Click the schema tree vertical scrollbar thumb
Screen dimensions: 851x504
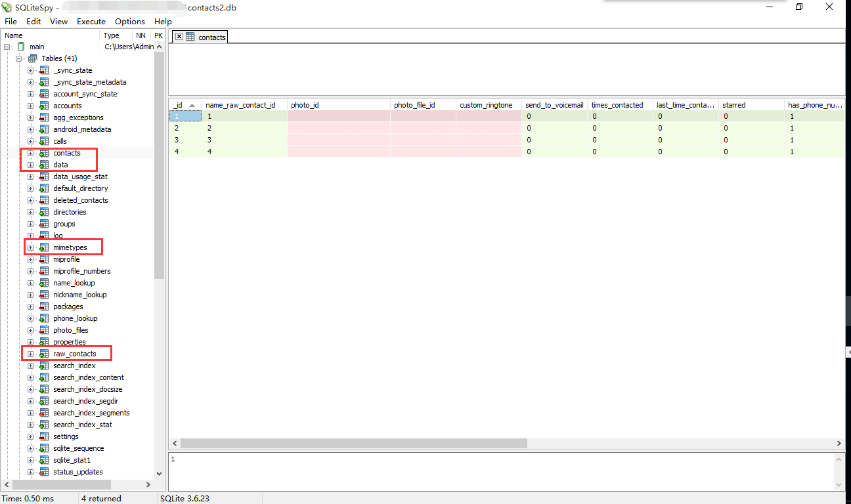click(x=159, y=165)
